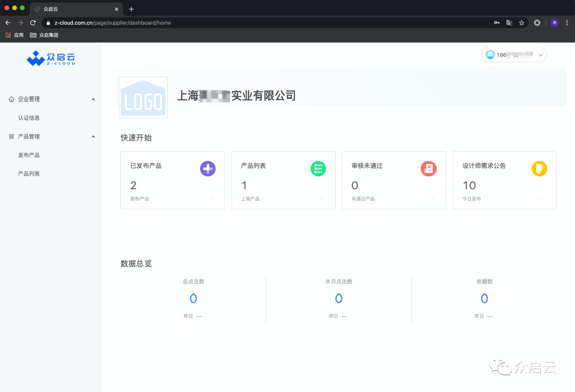Click the browser address bar URL field

(x=160, y=22)
